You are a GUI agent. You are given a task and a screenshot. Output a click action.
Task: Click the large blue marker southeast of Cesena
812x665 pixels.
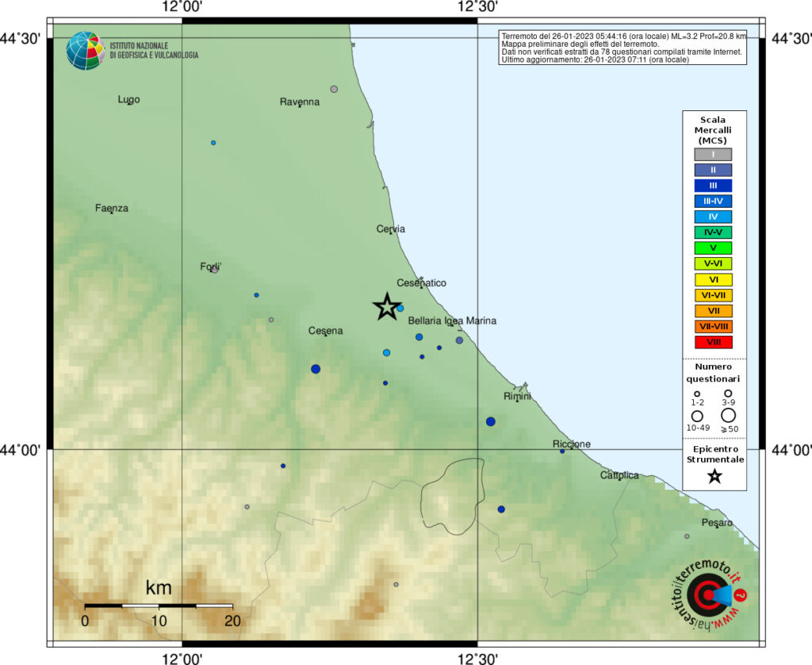tap(316, 369)
